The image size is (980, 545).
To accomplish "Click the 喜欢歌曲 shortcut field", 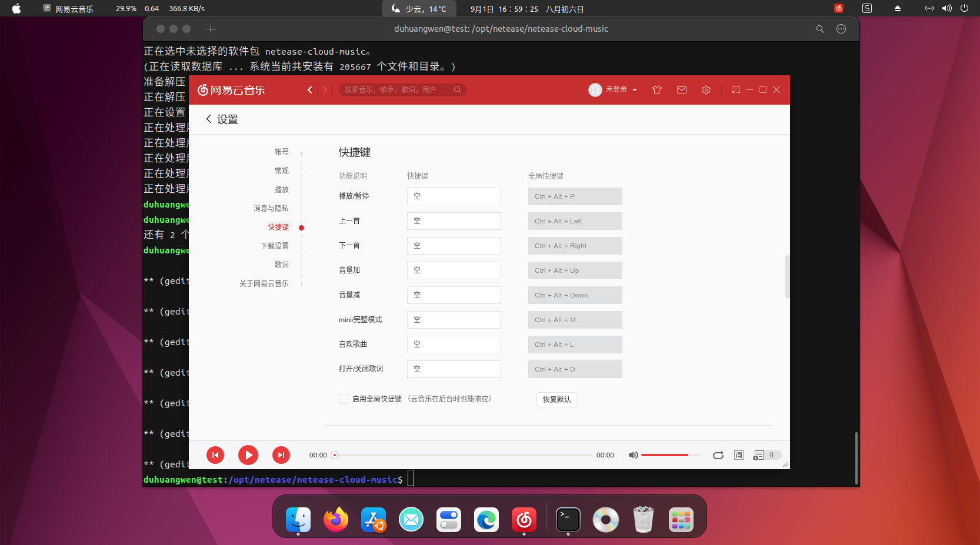I will tap(454, 345).
